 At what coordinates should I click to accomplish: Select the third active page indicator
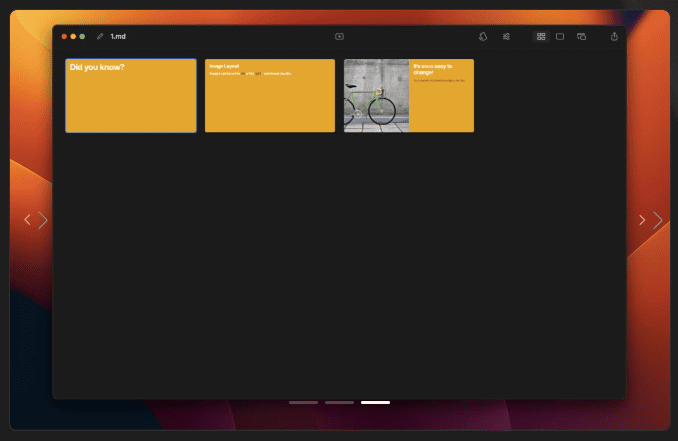(x=375, y=403)
